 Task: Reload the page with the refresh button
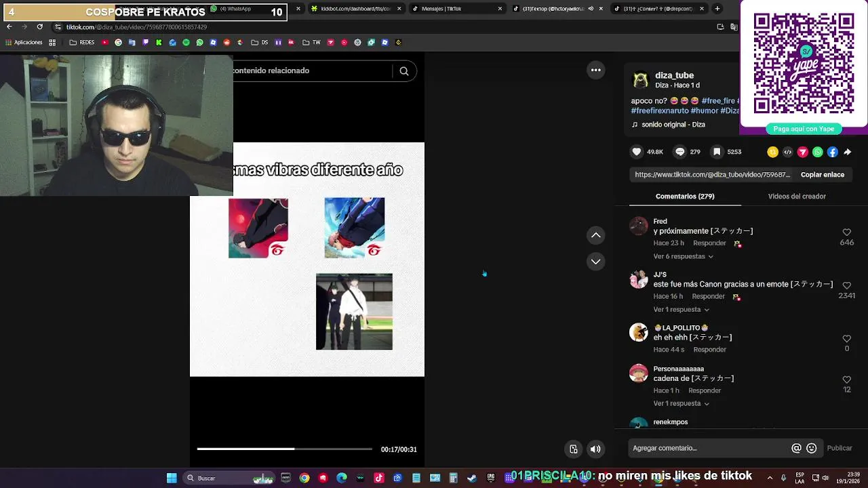(x=39, y=27)
